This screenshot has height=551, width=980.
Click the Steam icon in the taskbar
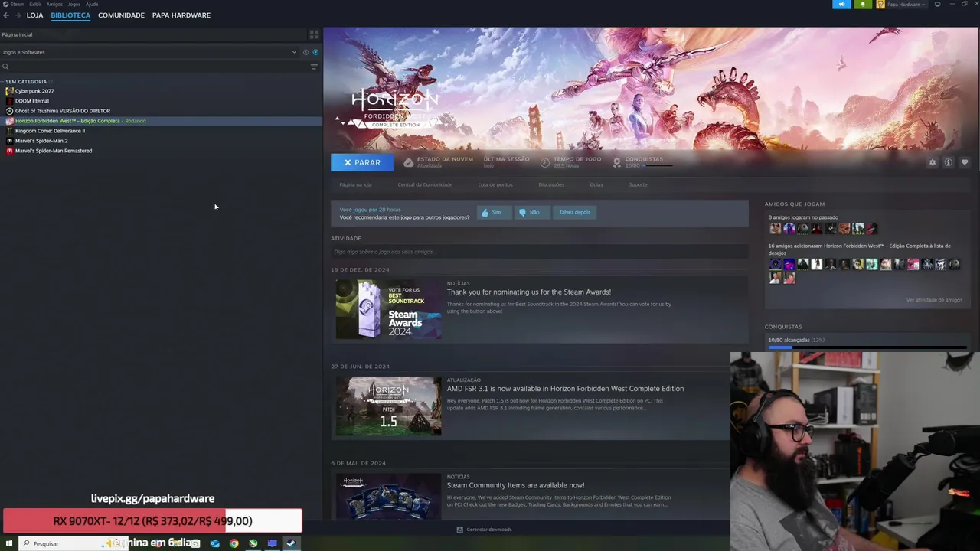[291, 543]
